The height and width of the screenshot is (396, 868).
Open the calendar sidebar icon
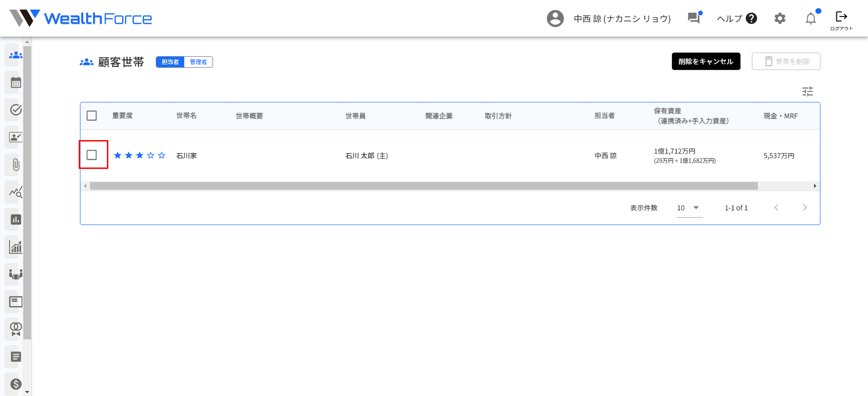[16, 82]
